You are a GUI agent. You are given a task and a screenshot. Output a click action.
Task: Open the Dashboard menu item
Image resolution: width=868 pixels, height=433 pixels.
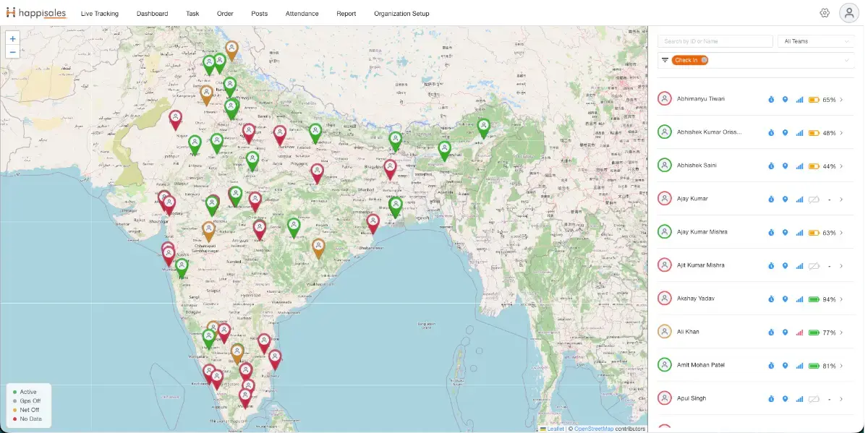152,14
